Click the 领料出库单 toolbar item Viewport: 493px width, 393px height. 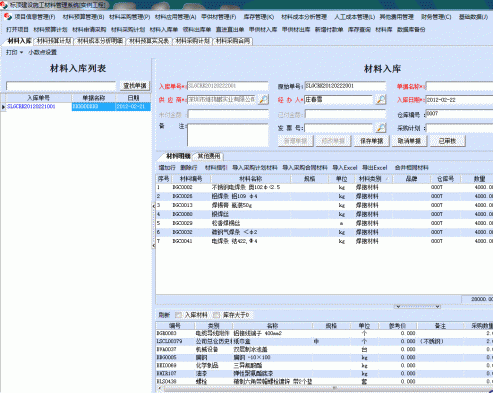coord(197,30)
